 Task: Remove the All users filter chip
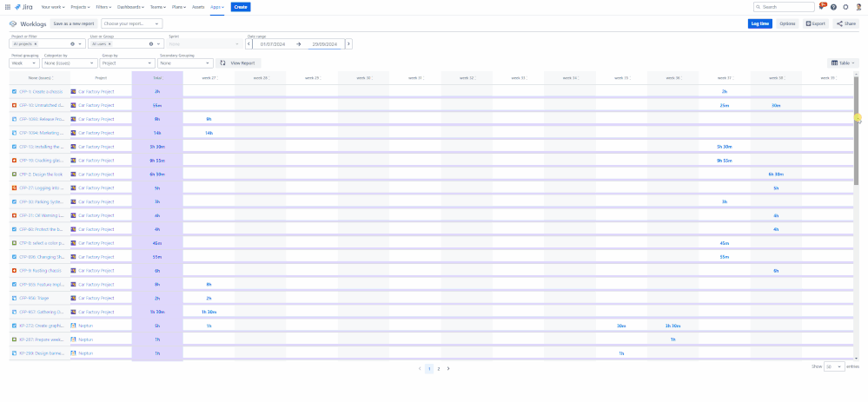(x=109, y=43)
